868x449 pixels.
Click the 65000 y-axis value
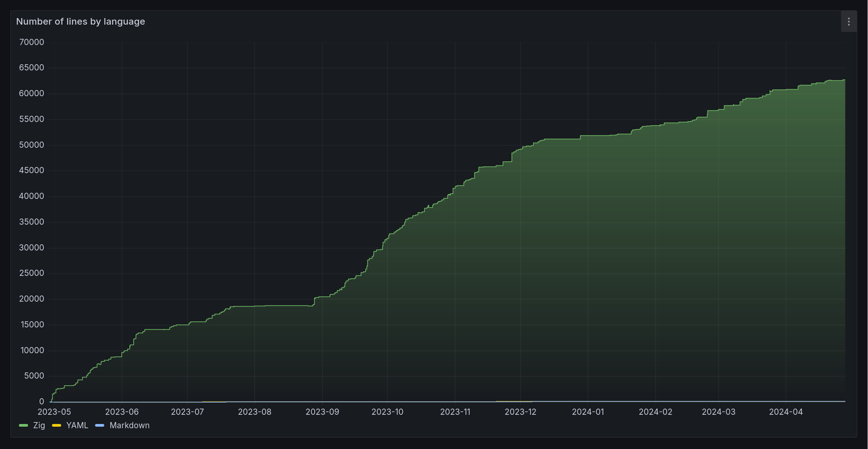[x=32, y=68]
